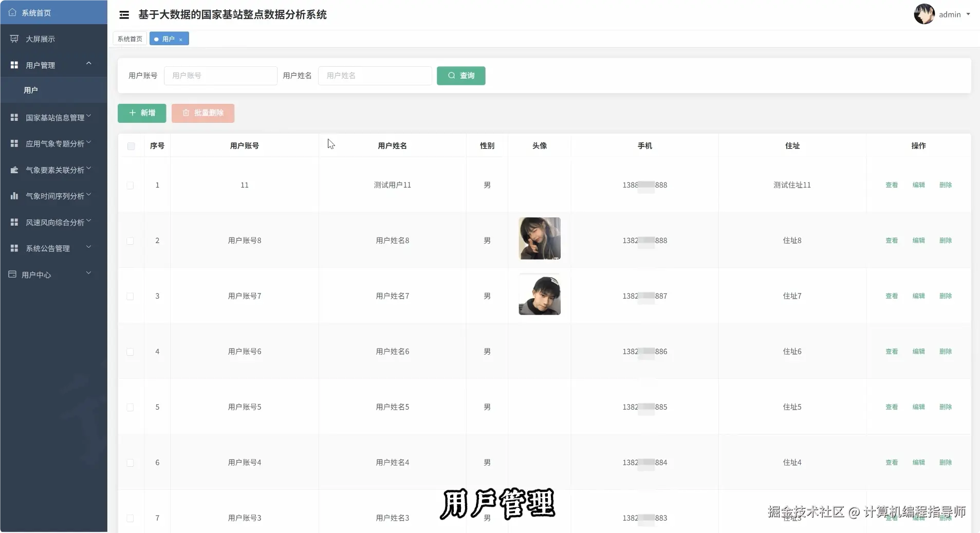Click the card icon beside 用户中心
The width and height of the screenshot is (980, 533).
(x=12, y=274)
